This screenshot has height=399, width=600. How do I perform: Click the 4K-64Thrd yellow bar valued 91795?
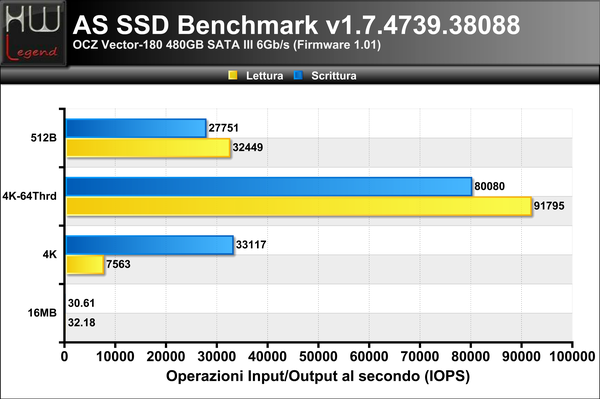299,206
